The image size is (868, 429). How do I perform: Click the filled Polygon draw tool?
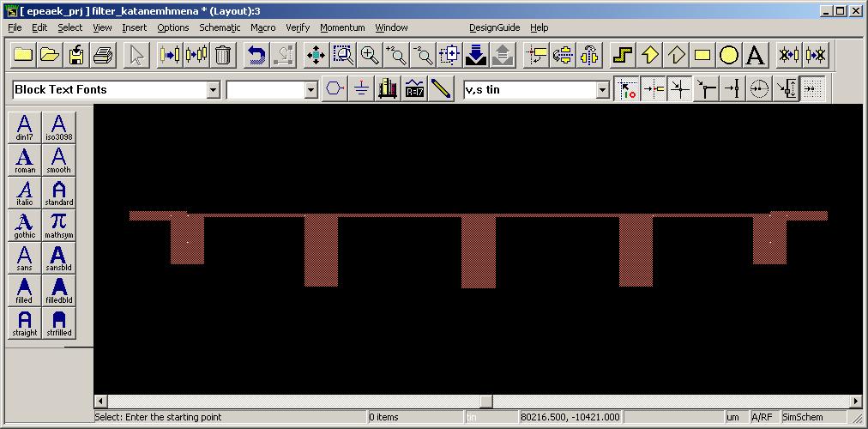pyautogui.click(x=650, y=55)
